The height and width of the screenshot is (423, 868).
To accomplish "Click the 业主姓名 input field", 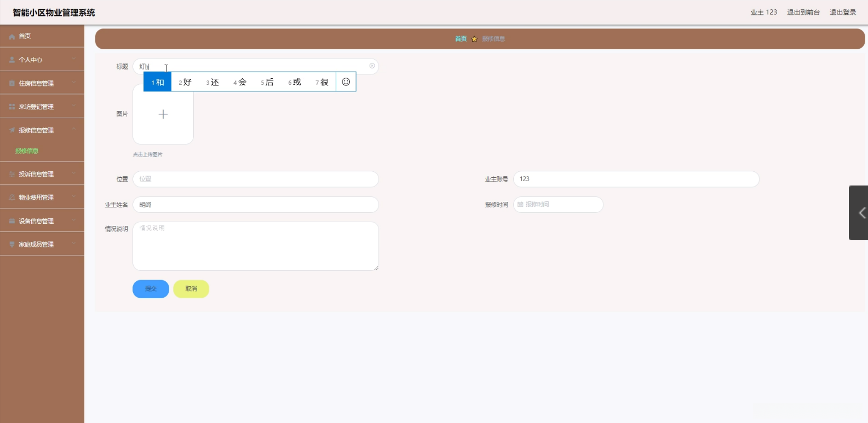I will click(x=256, y=205).
